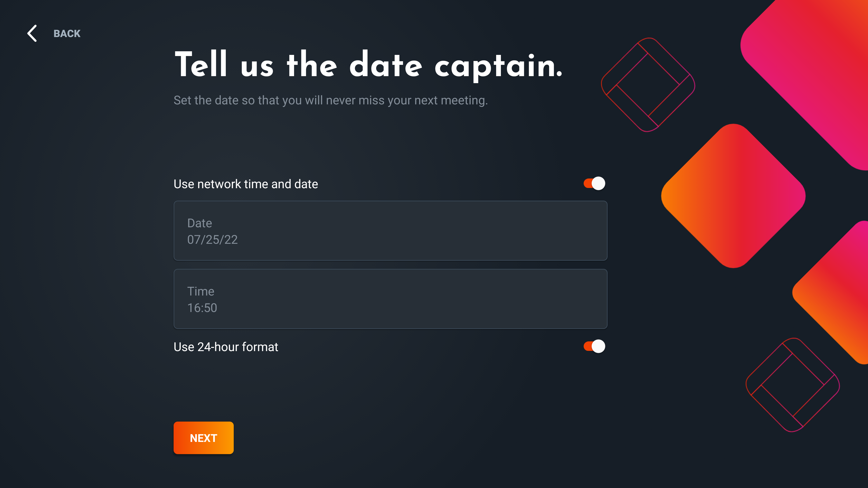The height and width of the screenshot is (488, 868).
Task: Click the gradient shape on the lower right edge
Action: click(x=836, y=293)
